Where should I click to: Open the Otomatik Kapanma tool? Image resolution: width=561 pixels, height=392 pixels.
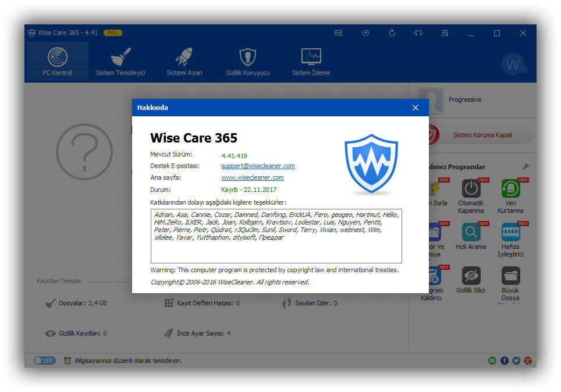(x=471, y=197)
